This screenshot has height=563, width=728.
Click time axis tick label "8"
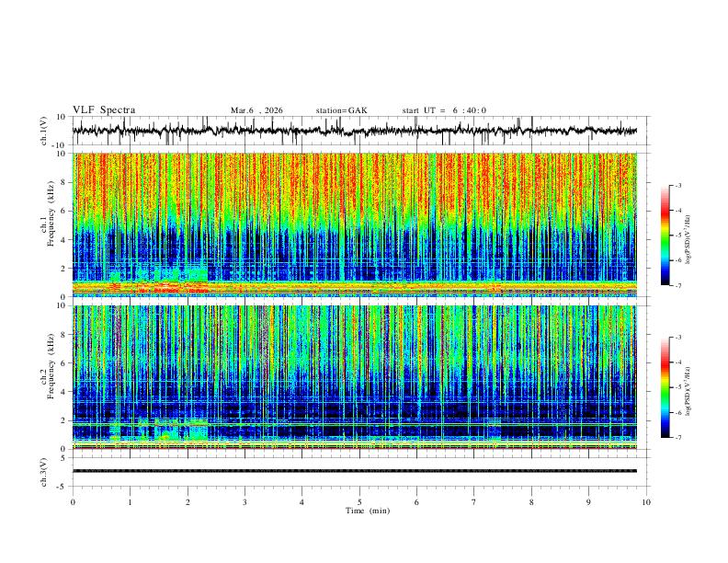coord(531,502)
